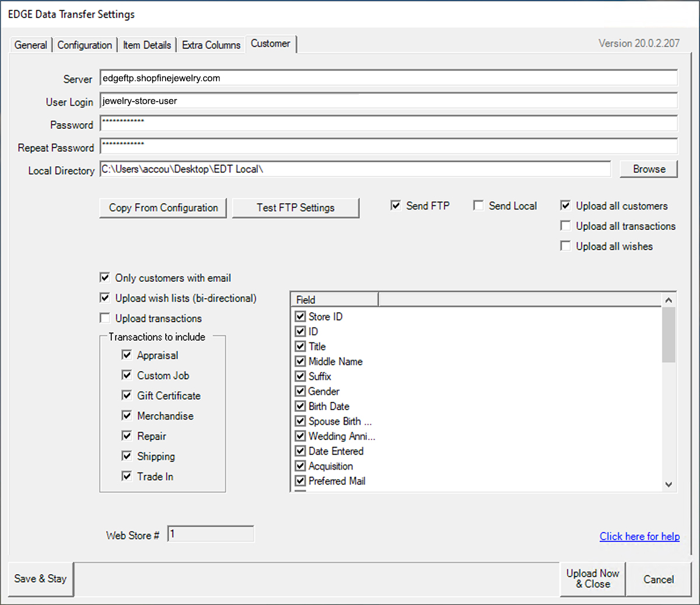Open the Click here for help link
The image size is (700, 605).
(x=639, y=536)
